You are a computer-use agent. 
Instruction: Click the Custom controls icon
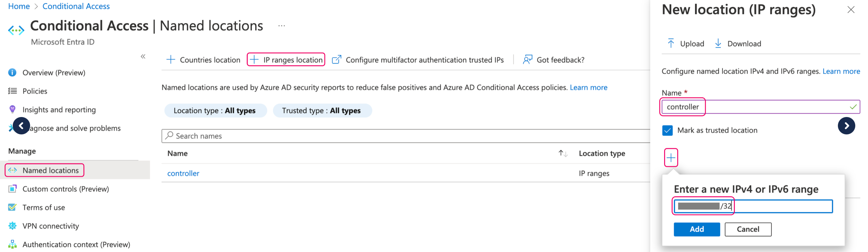point(12,189)
